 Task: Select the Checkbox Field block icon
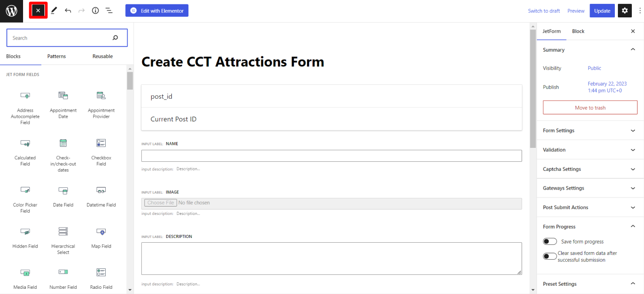(101, 143)
